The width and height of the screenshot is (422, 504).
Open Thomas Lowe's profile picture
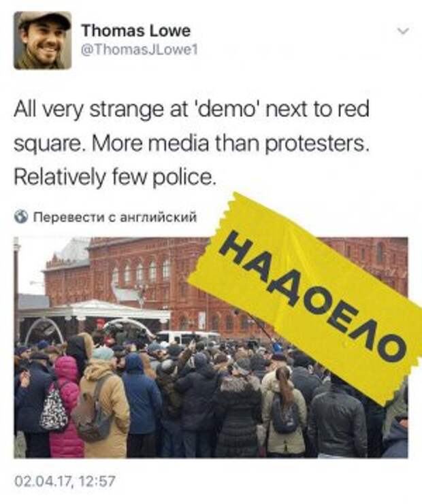coord(42,40)
